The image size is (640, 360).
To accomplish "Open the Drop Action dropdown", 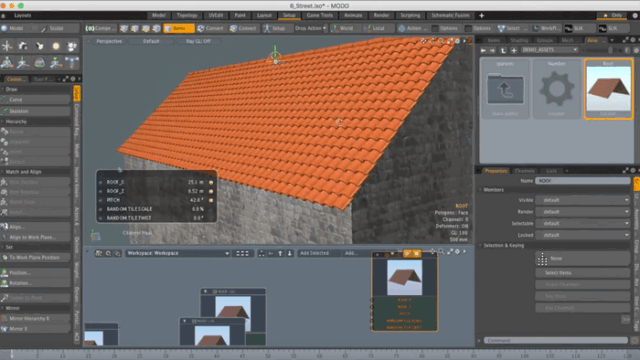I will pyautogui.click(x=311, y=28).
